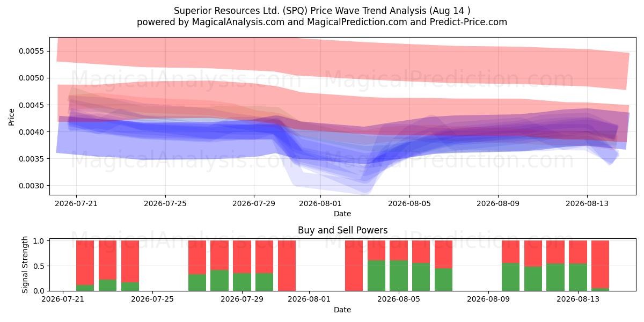
Task: Click the 'Signal Strength' y-axis label
Action: [x=25, y=266]
